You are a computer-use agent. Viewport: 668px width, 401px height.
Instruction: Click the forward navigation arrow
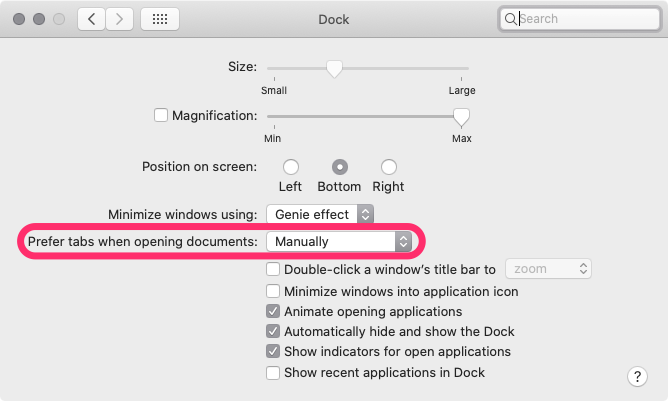coord(120,19)
